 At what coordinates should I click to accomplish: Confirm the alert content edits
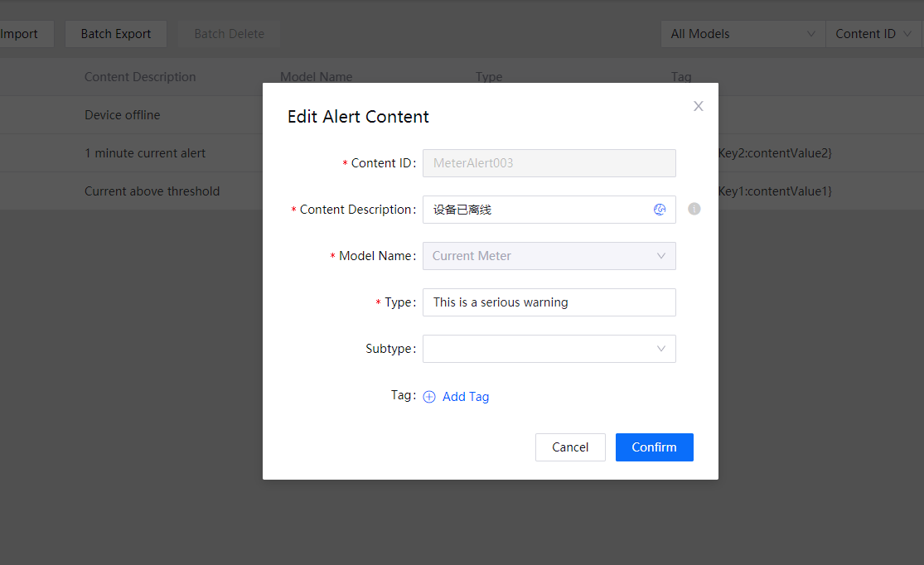654,447
